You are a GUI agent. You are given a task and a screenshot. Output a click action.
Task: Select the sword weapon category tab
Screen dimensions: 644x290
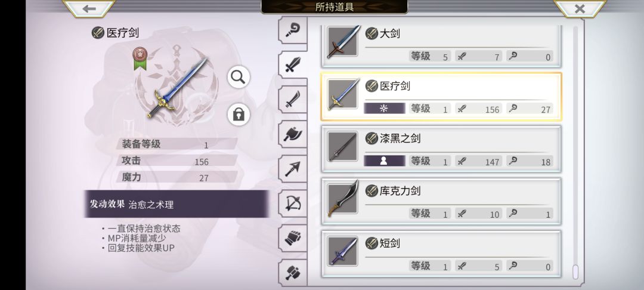(x=293, y=65)
